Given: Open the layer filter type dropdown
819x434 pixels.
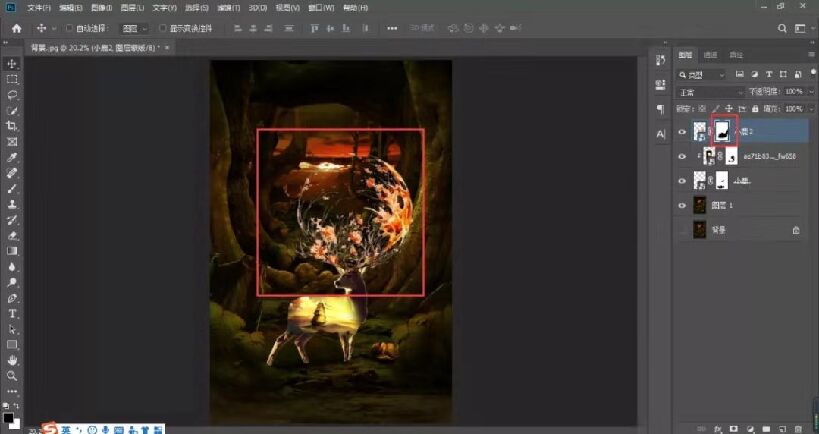Looking at the screenshot, I should (x=701, y=75).
